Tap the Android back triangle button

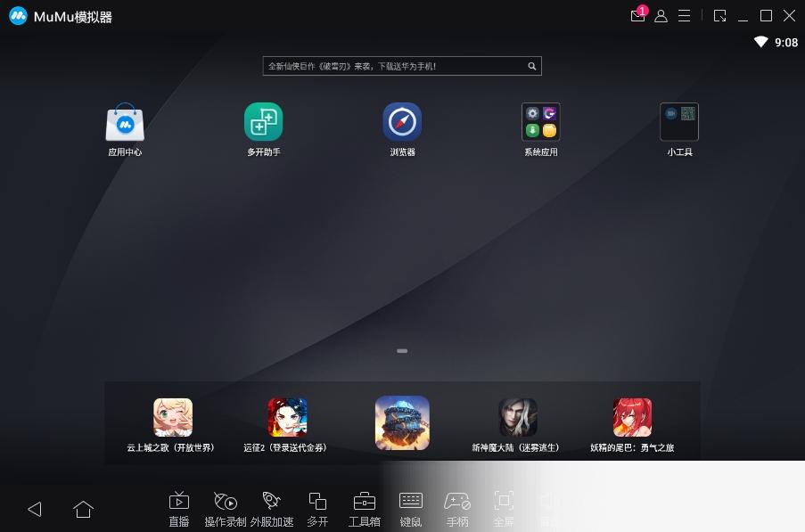pyautogui.click(x=35, y=509)
